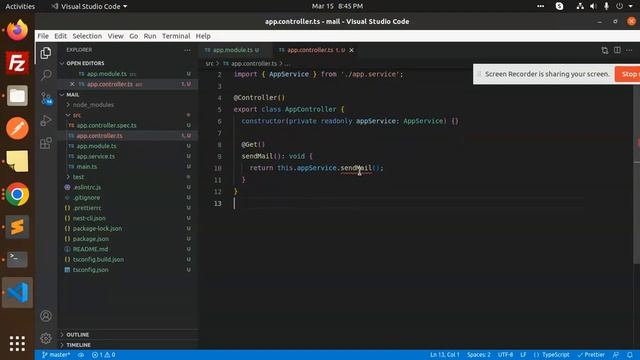640x360 pixels.
Task: Click Prettier in status bar
Action: tap(591, 355)
